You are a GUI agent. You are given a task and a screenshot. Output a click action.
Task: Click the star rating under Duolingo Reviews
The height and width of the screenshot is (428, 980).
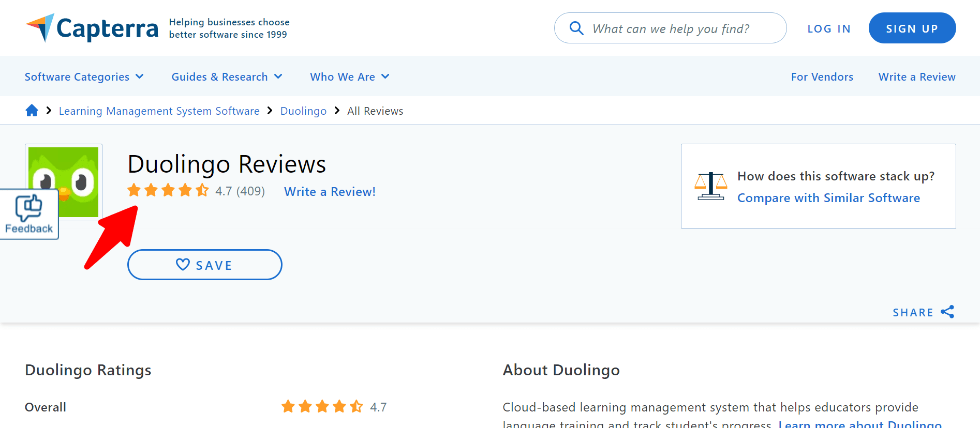(x=168, y=191)
